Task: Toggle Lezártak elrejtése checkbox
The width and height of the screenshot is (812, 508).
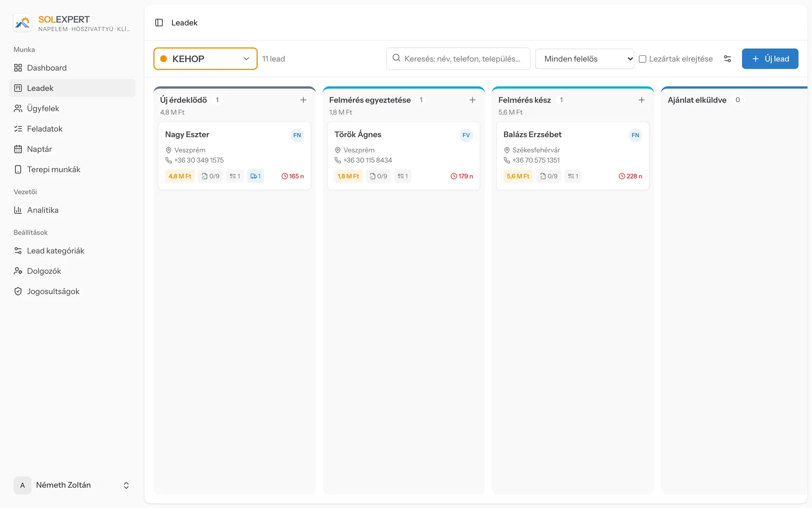Action: pos(642,59)
